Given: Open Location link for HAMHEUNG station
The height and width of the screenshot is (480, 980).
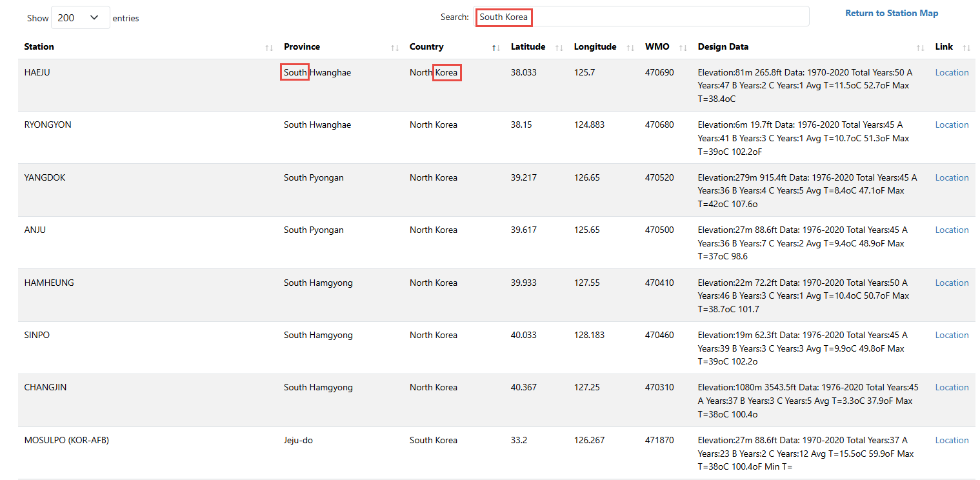Looking at the screenshot, I should tap(952, 283).
